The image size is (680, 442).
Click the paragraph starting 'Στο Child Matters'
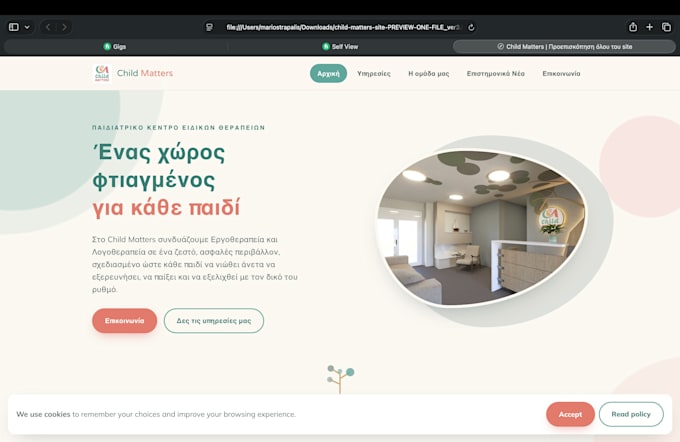(x=195, y=264)
